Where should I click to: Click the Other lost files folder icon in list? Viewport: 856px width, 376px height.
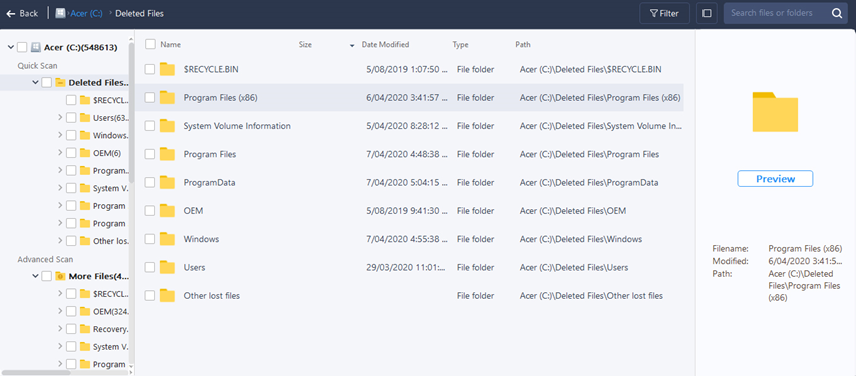coord(167,296)
